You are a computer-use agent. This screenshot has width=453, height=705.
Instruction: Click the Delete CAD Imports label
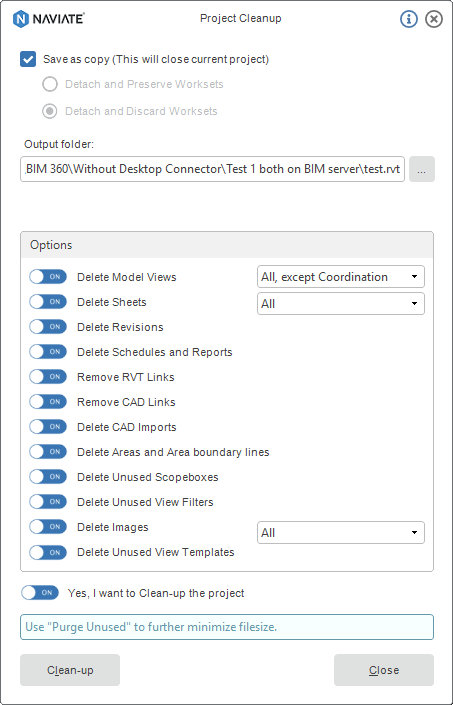click(127, 427)
